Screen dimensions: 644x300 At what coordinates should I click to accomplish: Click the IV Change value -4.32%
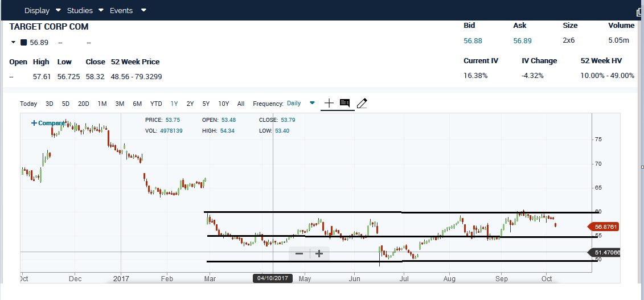coord(533,76)
